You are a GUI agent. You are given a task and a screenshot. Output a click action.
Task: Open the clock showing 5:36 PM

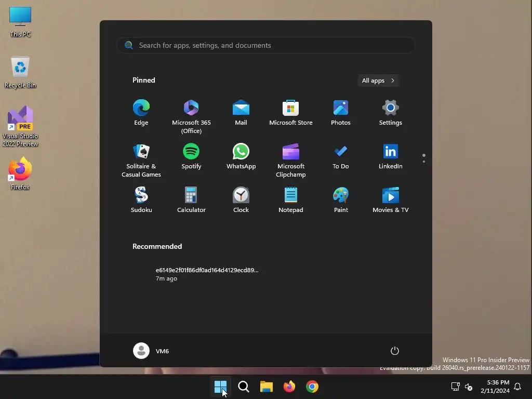(495, 387)
